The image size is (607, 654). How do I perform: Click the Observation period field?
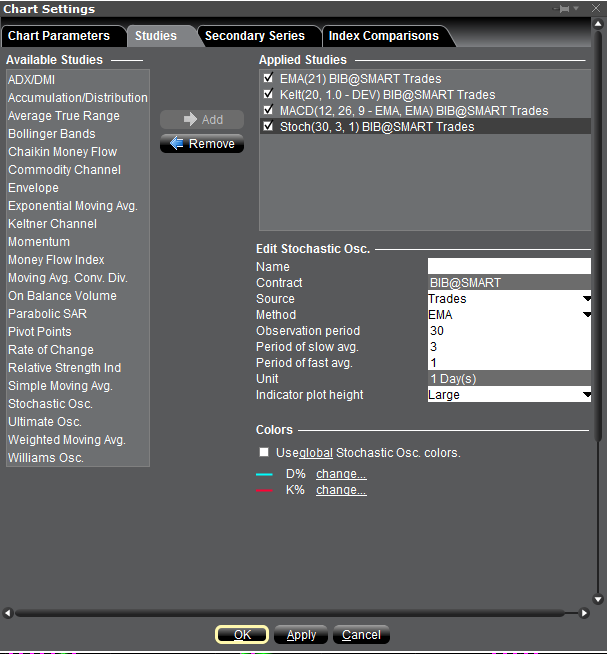(x=509, y=331)
